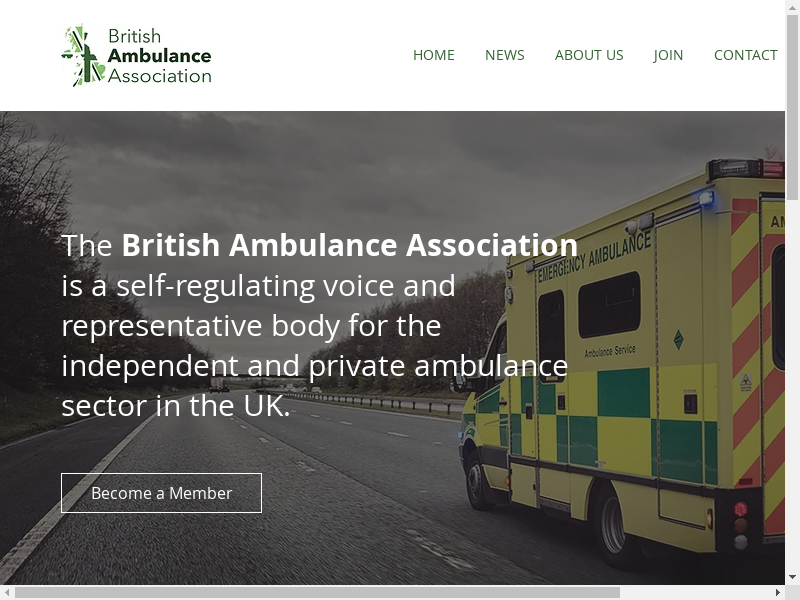Click the logo text reading Ambulance
The width and height of the screenshot is (800, 600).
159,56
